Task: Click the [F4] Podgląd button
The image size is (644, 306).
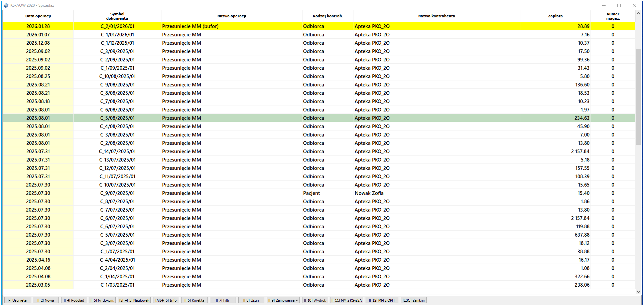Action: pyautogui.click(x=74, y=300)
